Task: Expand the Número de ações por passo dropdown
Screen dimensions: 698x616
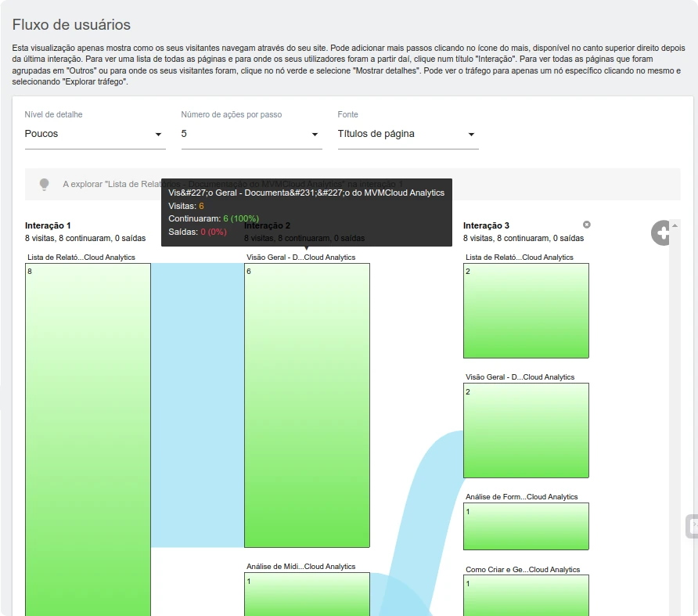Action: point(251,134)
